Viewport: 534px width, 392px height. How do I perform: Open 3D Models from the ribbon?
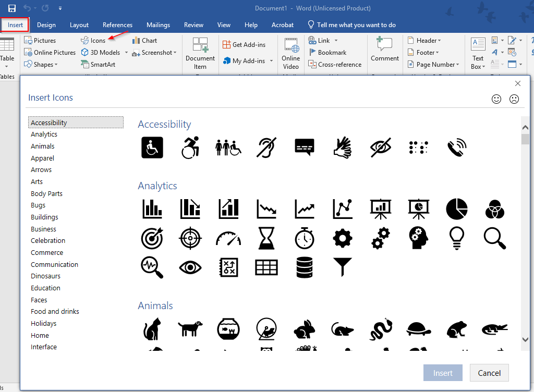point(104,52)
